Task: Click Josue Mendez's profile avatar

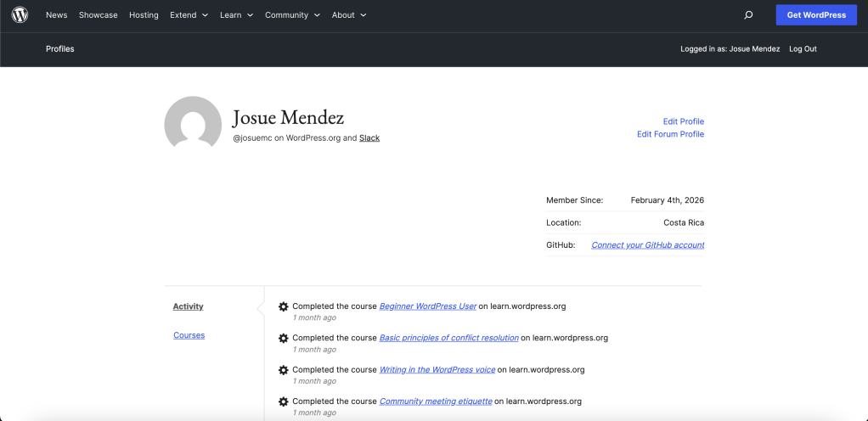Action: (x=193, y=124)
